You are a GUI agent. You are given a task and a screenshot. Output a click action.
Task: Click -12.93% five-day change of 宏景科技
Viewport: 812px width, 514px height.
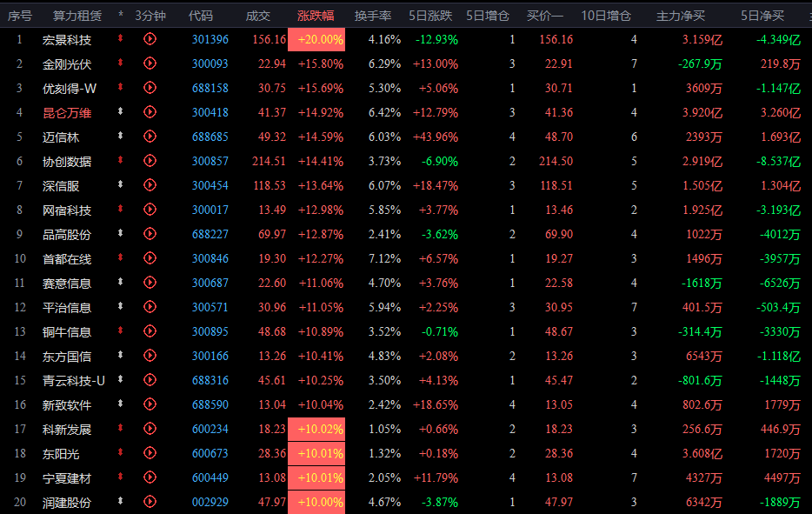click(x=436, y=39)
